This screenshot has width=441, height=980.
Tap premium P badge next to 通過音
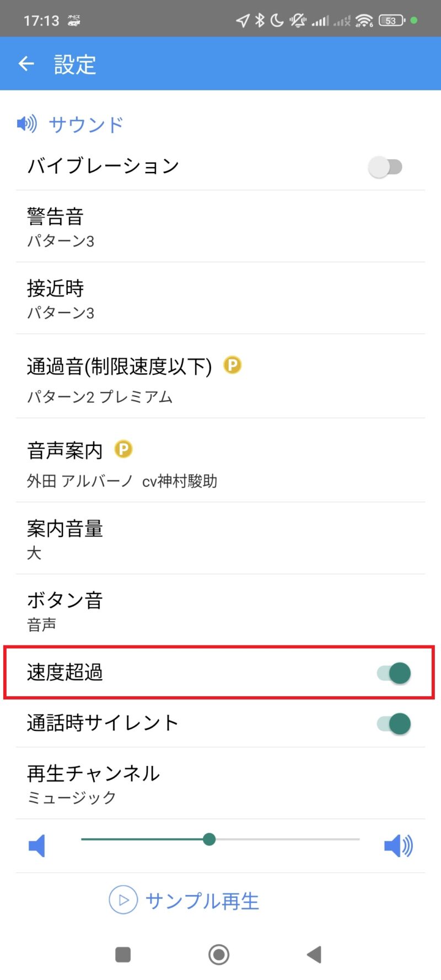click(233, 365)
